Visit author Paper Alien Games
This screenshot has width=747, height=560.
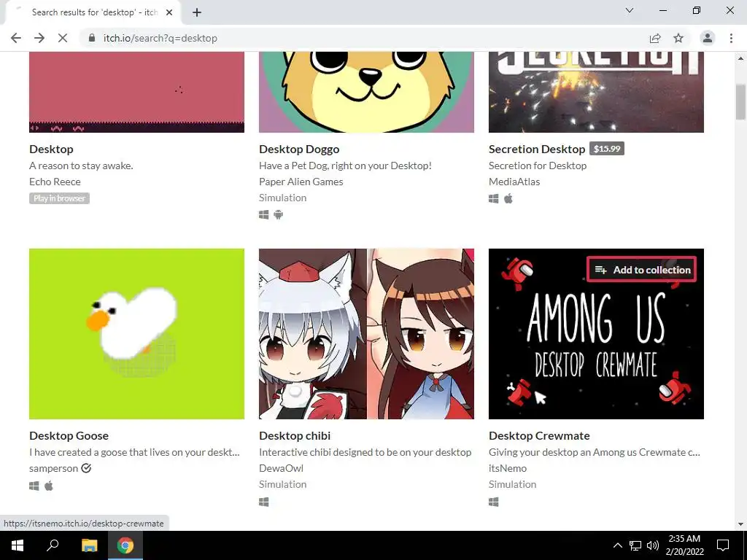click(x=301, y=182)
